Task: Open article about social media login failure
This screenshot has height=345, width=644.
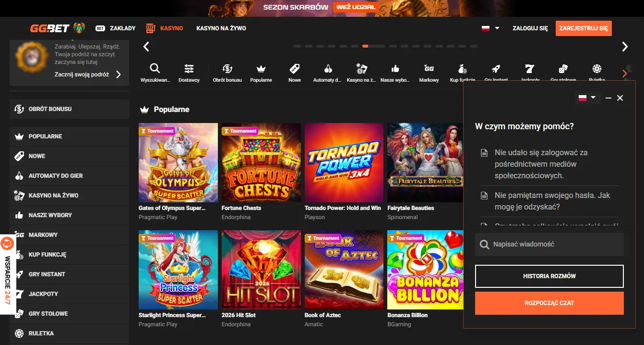Action: tap(549, 164)
